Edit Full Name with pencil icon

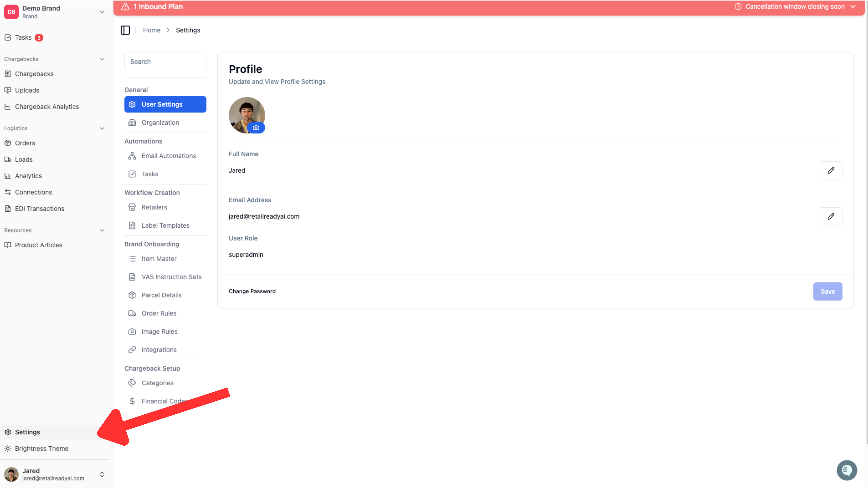tap(831, 170)
